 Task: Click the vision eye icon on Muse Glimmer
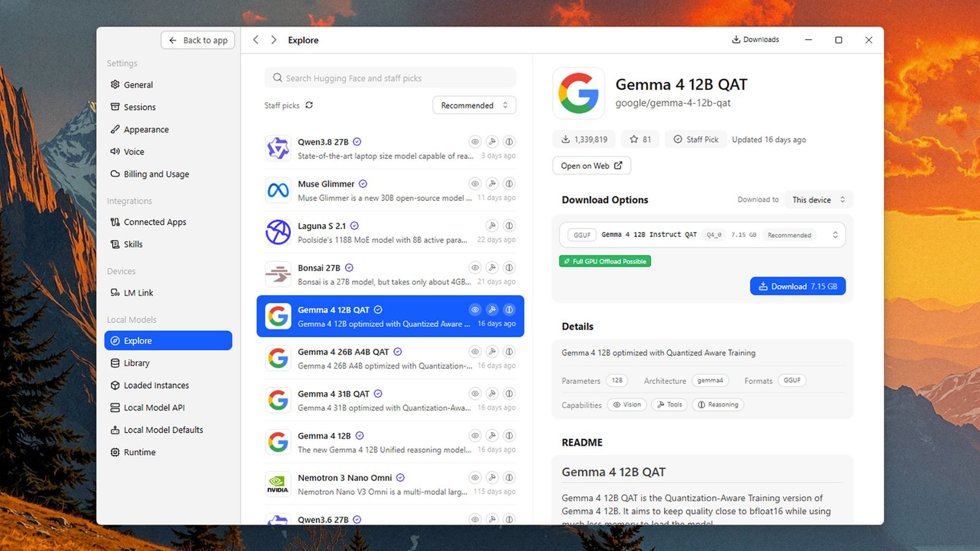[475, 184]
